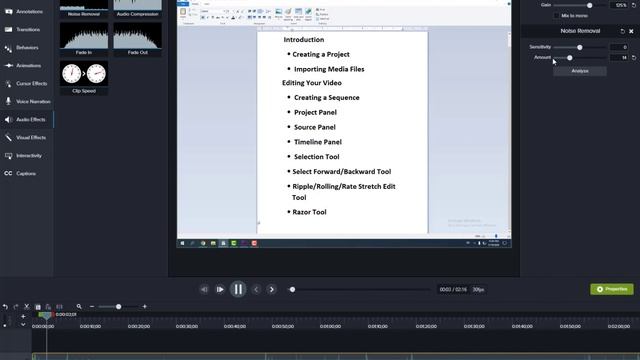Viewport: 640px width, 360px height.
Task: Click the timeline Split icon
Action: coord(60,307)
